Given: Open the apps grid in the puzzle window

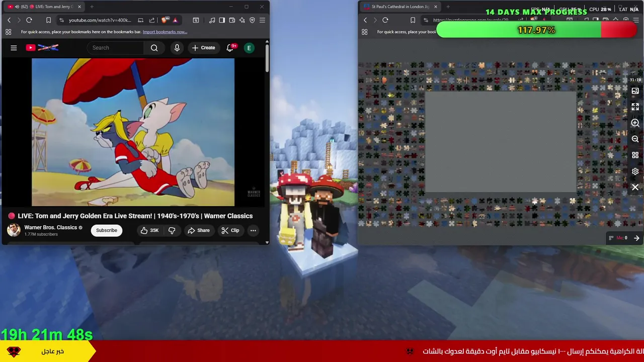Looking at the screenshot, I should [x=365, y=32].
